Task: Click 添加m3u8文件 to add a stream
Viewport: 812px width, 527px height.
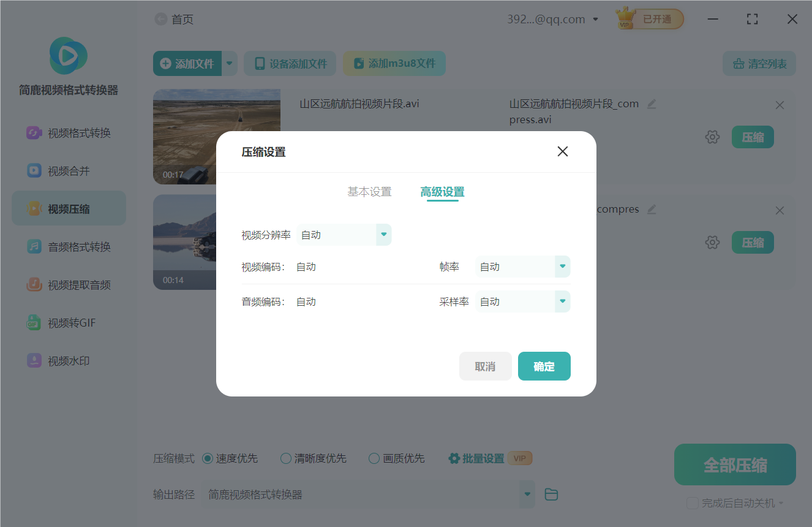Action: 394,63
